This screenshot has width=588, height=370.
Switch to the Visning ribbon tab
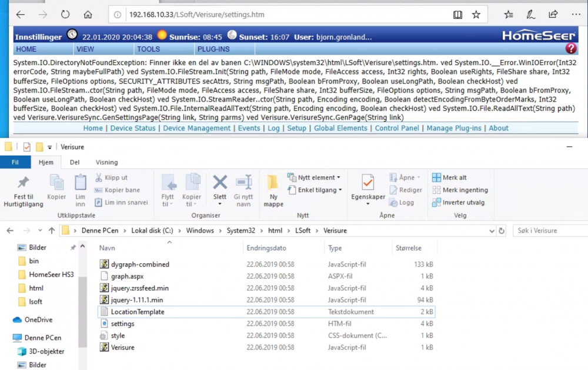point(106,162)
